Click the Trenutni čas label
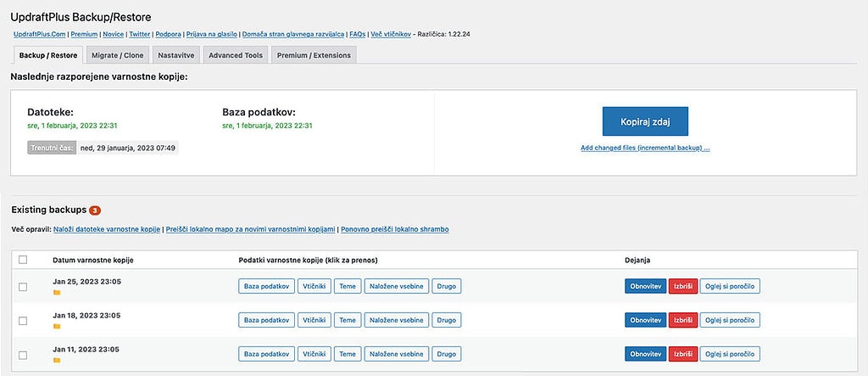This screenshot has height=376, width=868. click(51, 148)
